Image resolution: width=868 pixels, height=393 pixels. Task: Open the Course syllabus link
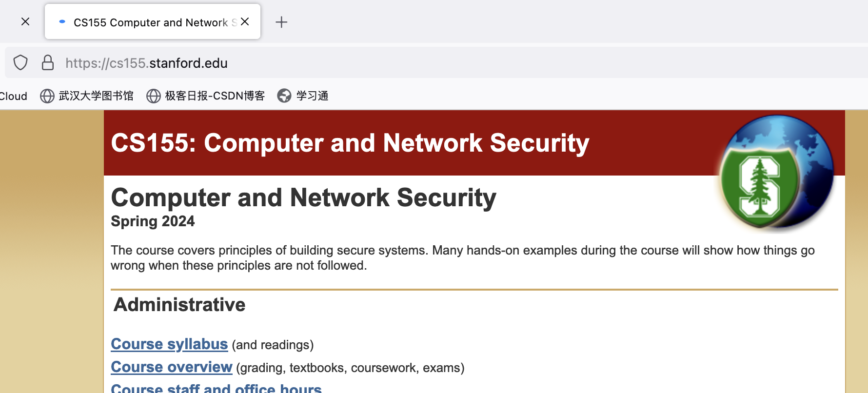tap(169, 344)
